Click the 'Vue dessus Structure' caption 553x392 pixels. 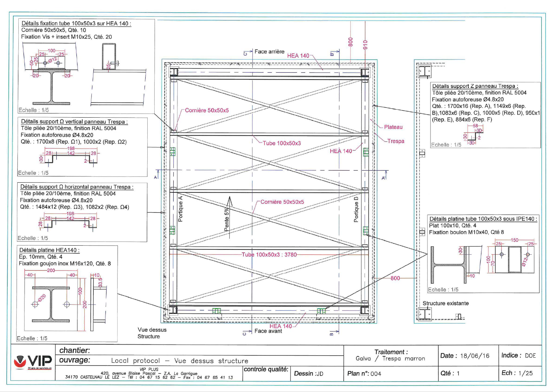coord(152,333)
